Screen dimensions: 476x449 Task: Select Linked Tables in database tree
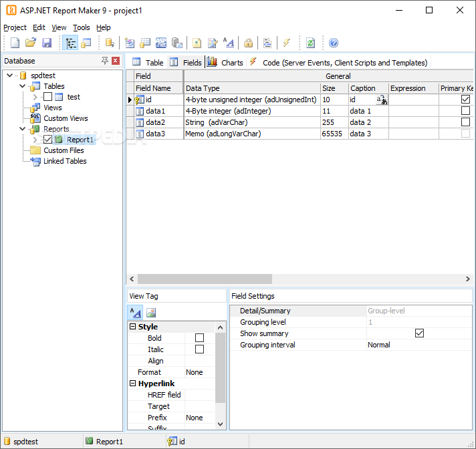tap(65, 161)
